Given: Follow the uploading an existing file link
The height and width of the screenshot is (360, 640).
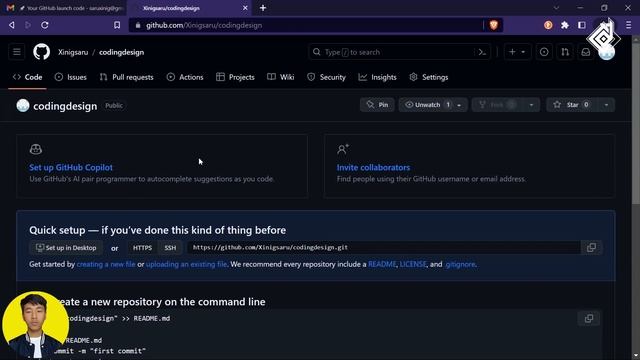Looking at the screenshot, I should pyautogui.click(x=186, y=264).
